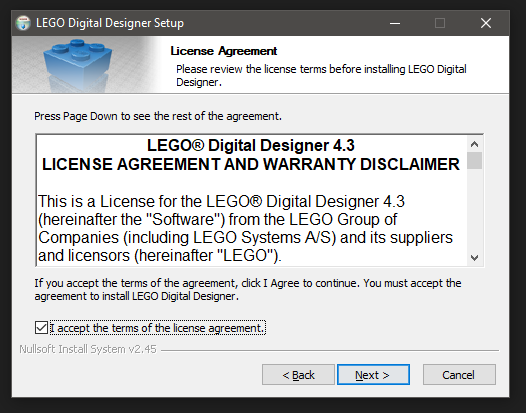Screen dimensions: 526x413
Task: Close the setup window with X
Action: click(x=486, y=23)
